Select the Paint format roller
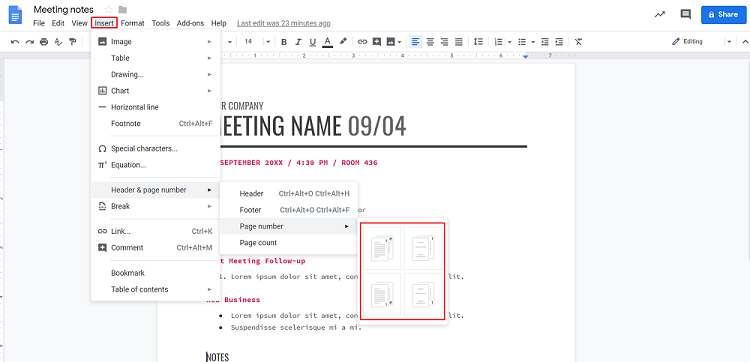Image resolution: width=750 pixels, height=362 pixels. [x=73, y=42]
